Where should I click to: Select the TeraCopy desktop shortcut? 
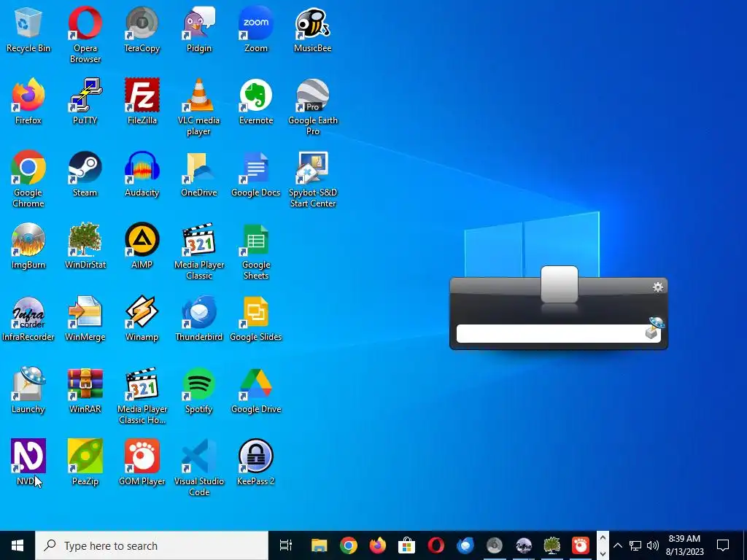pyautogui.click(x=142, y=29)
